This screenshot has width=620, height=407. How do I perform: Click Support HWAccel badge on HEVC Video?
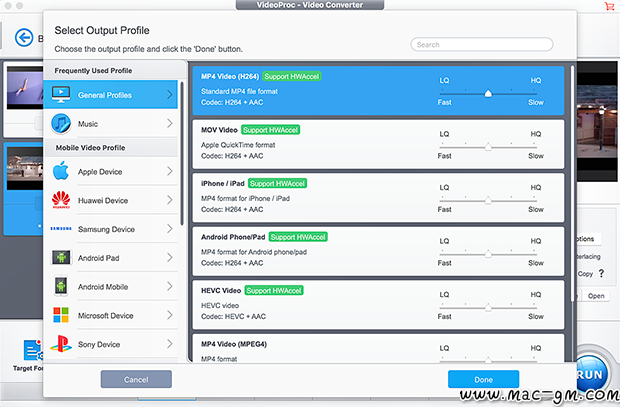(274, 290)
